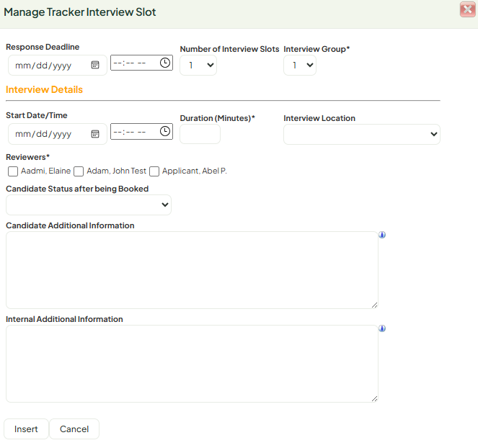Check the Aadmi, Elaine reviewer box
478x448 pixels.
13,171
